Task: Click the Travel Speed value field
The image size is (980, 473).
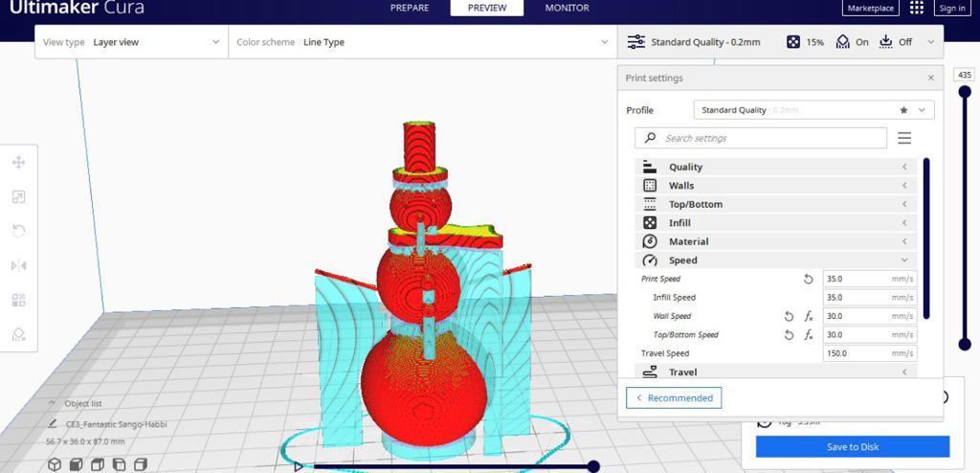Action: 870,353
